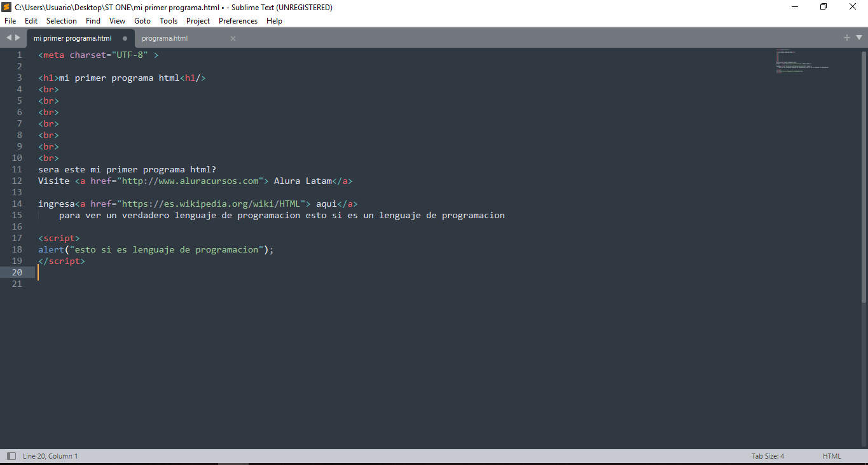Image resolution: width=868 pixels, height=465 pixels.
Task: Click line number 21 in the gutter
Action: point(17,284)
